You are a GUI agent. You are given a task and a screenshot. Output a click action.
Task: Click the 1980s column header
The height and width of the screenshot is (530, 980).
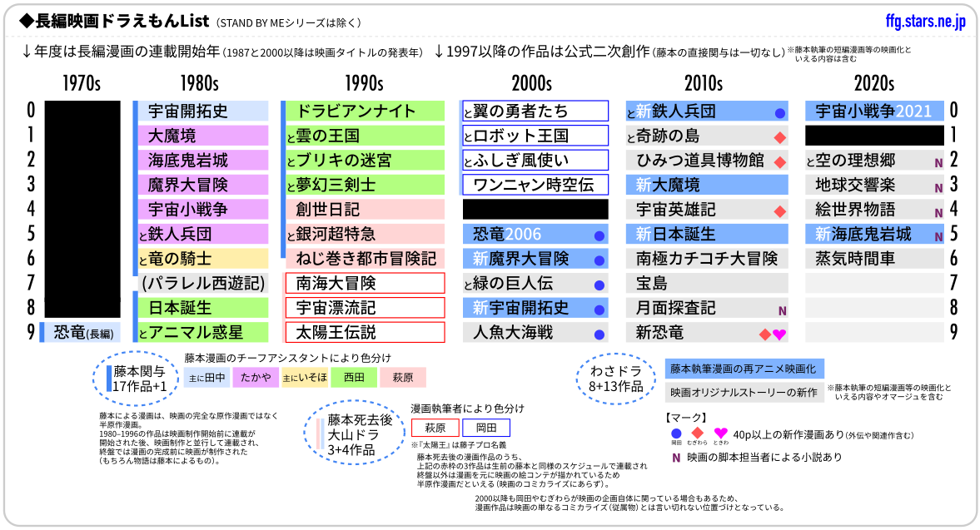pyautogui.click(x=199, y=83)
